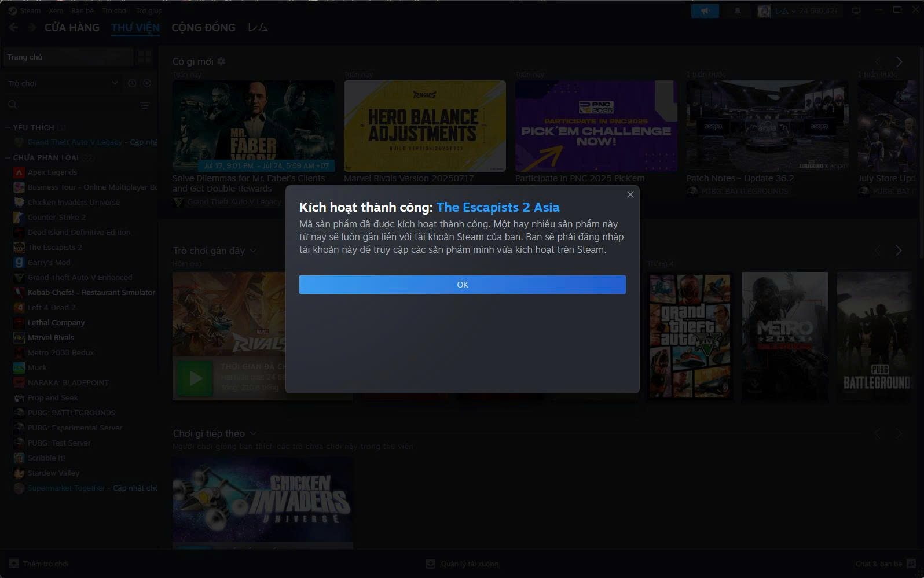Click the Muck game icon
This screenshot has width=924, height=578.
19,367
